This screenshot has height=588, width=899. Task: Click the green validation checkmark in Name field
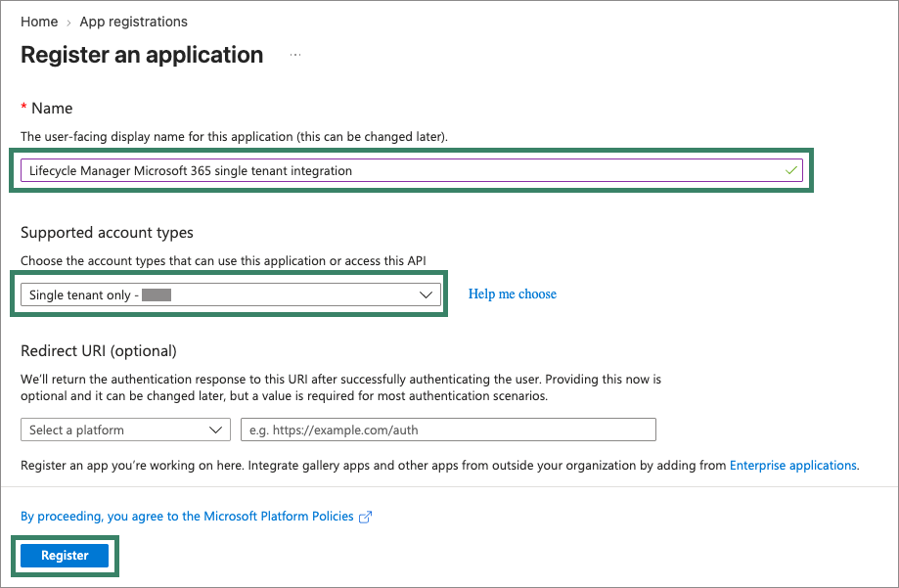coord(791,170)
